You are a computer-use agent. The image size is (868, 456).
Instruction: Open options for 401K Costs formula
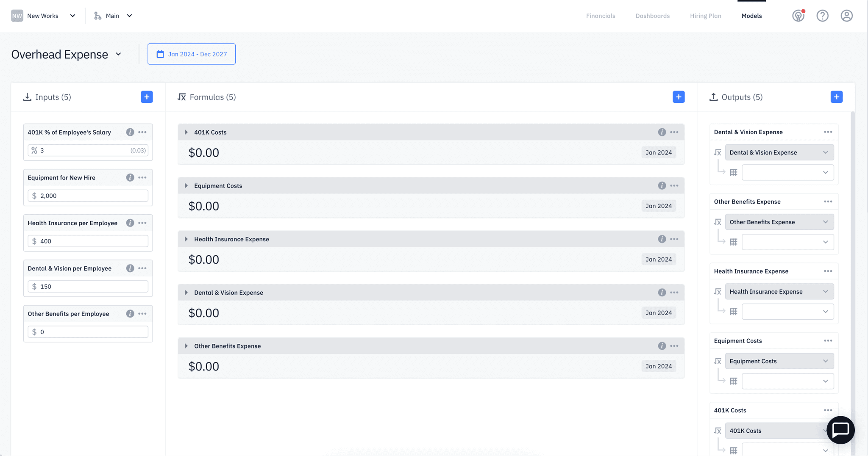click(x=674, y=132)
